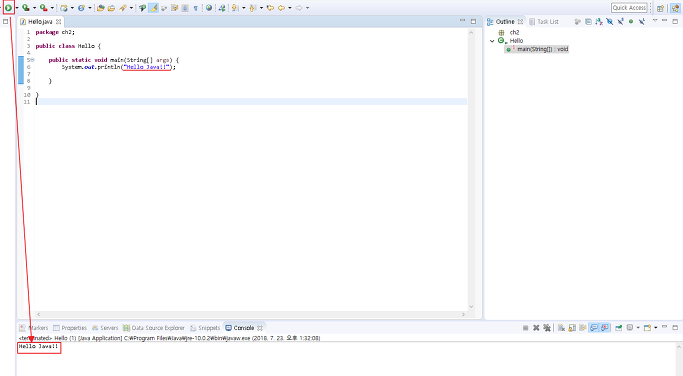Screen dimensions: 683x376
Task: Select the Hello.java editor tab
Action: pyautogui.click(x=40, y=21)
